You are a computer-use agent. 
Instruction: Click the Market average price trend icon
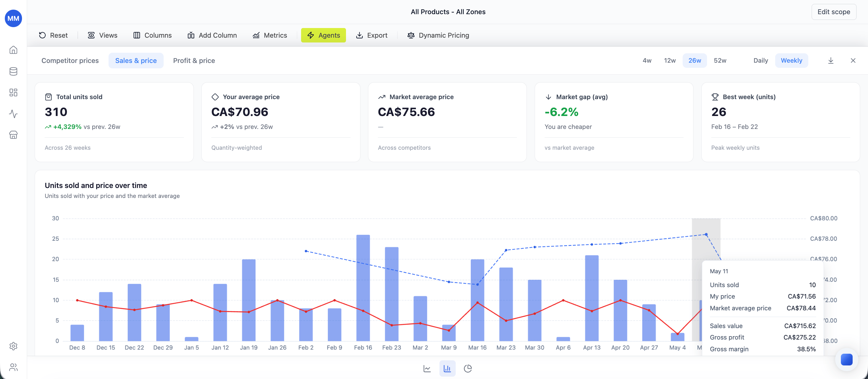click(382, 97)
